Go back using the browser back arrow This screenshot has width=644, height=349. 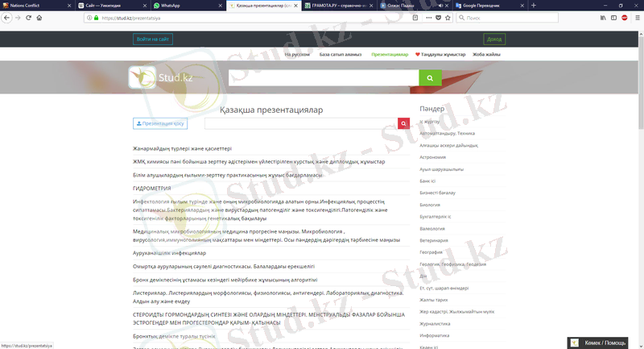point(6,18)
